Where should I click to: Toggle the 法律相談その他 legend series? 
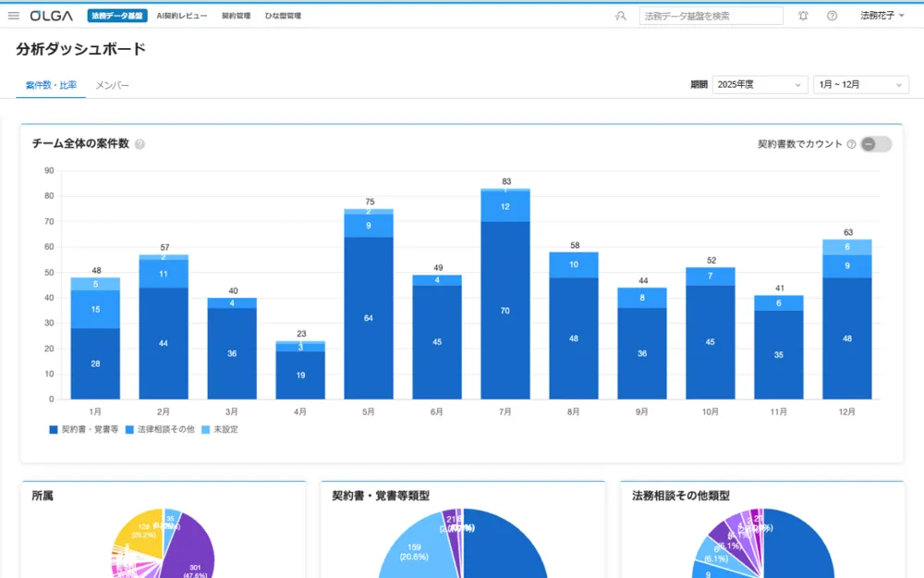(x=160, y=429)
